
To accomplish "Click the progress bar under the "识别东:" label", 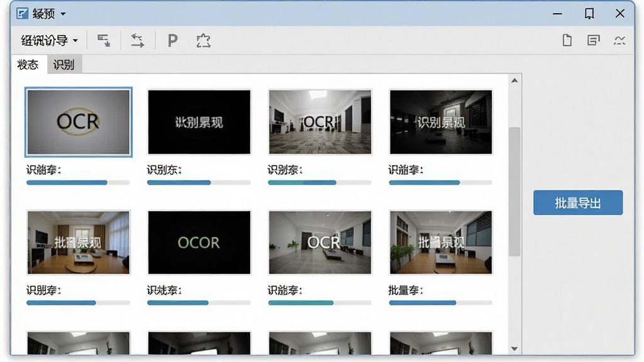I will [199, 183].
